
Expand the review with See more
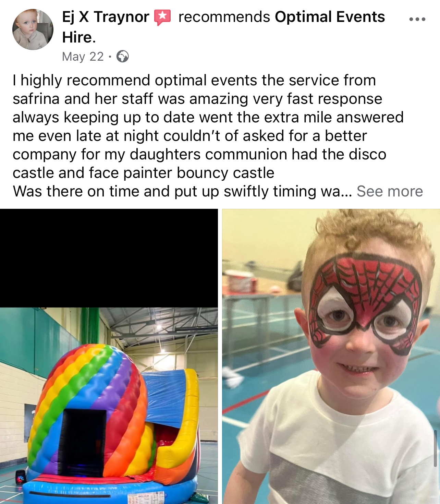[390, 191]
